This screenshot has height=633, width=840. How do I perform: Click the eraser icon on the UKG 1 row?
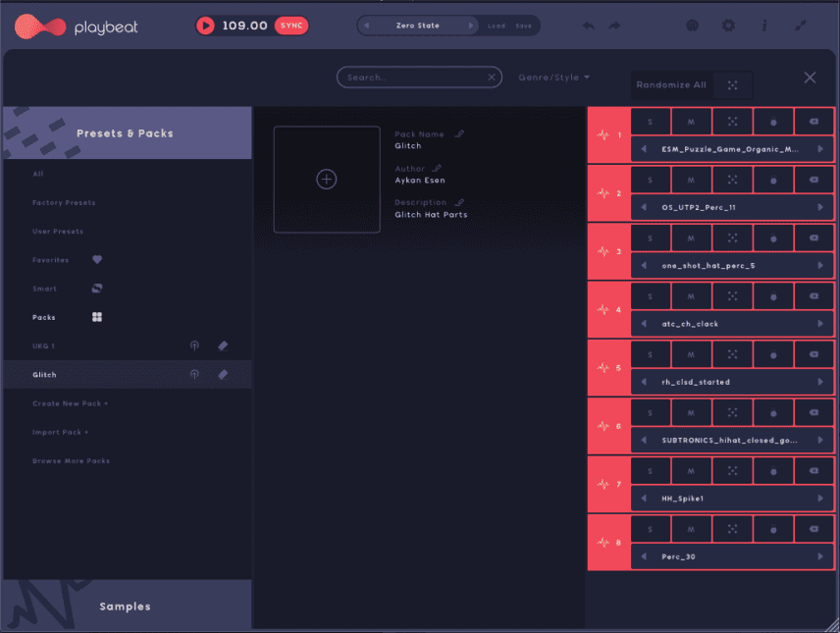(223, 345)
